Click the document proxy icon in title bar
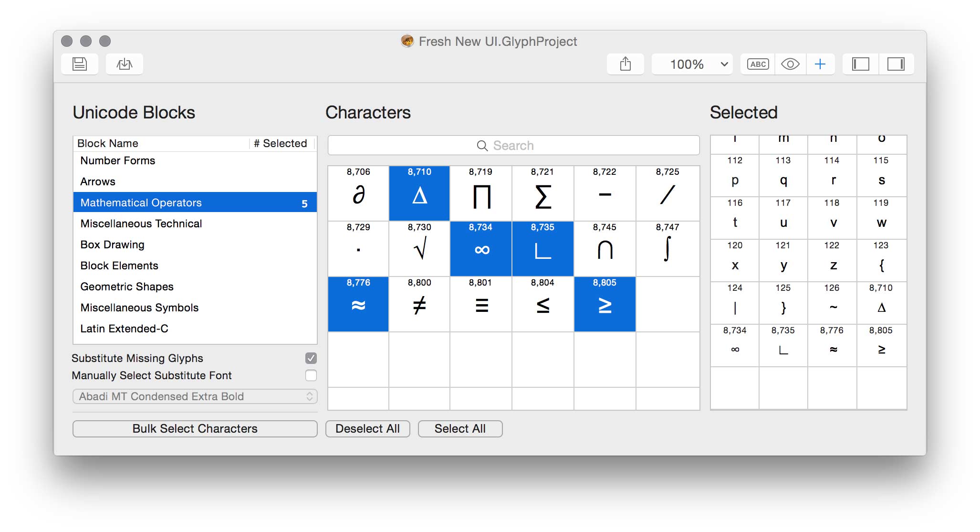Viewport: 980px width, 532px height. (x=407, y=41)
